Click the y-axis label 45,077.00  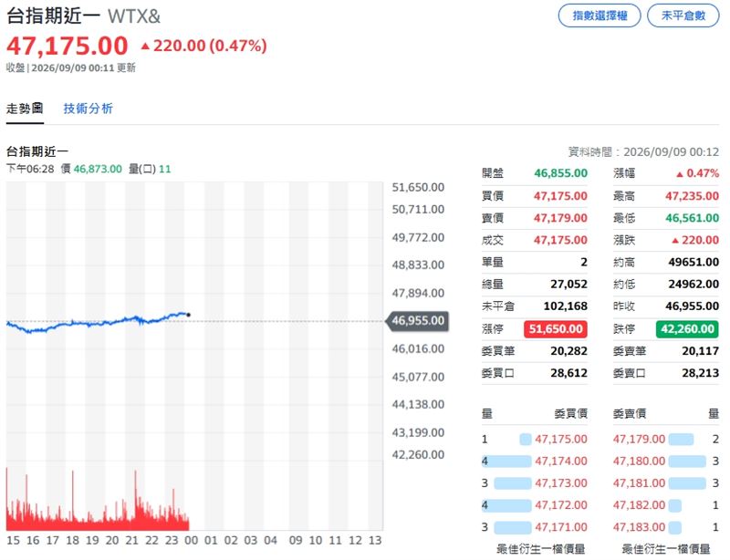point(418,377)
